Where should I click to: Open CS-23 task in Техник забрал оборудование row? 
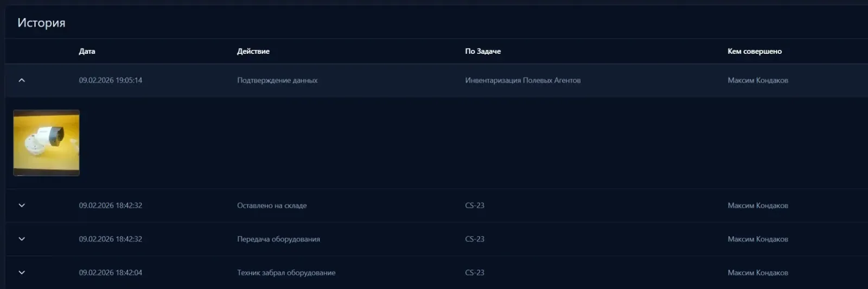(475, 273)
